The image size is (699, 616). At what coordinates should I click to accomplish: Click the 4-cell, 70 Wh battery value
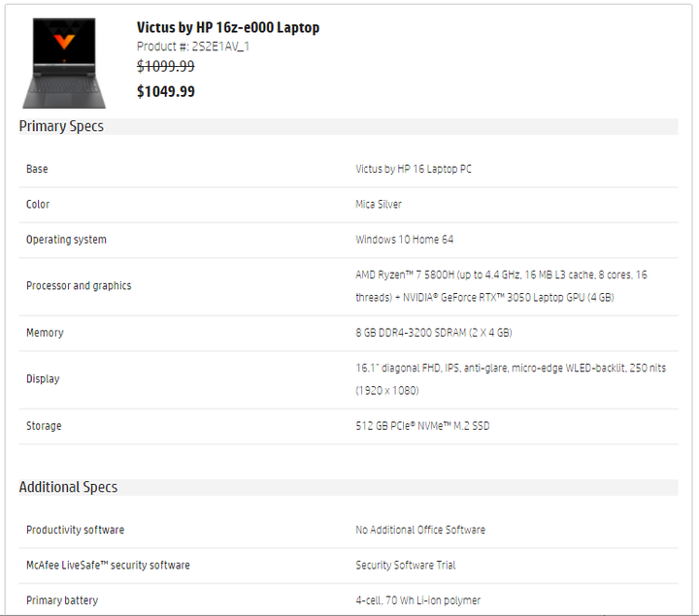417,600
